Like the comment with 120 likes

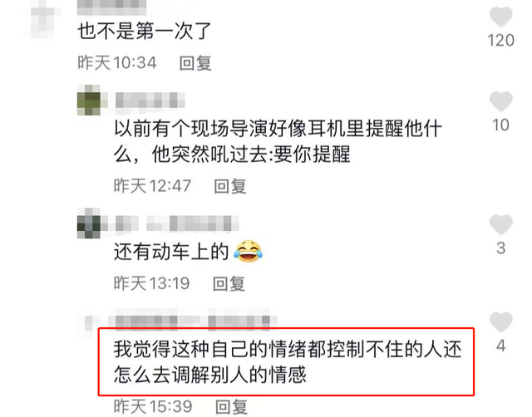click(x=500, y=17)
